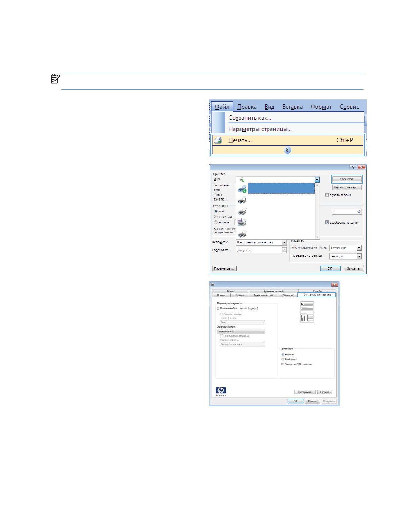Click the copies count spinner arrows

click(359, 212)
